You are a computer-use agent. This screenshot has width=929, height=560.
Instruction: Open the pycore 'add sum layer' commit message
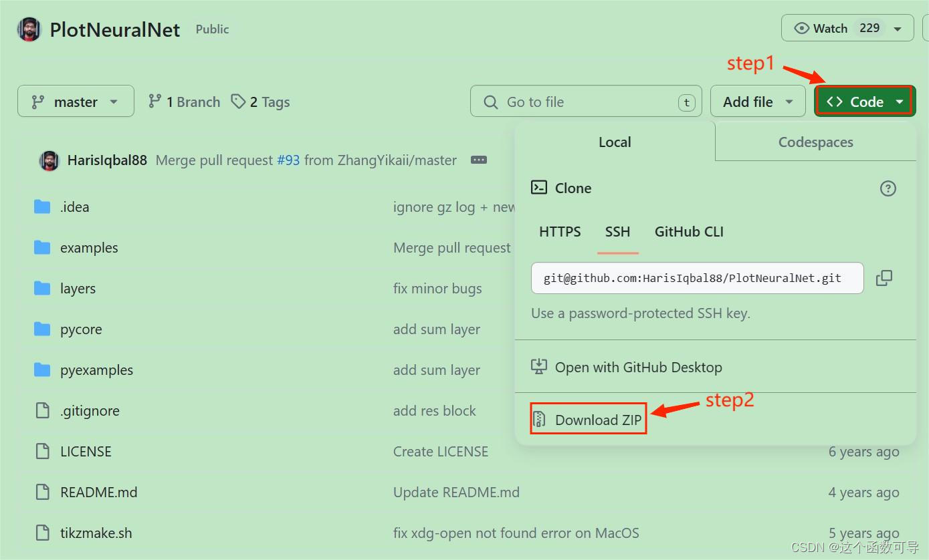click(437, 329)
